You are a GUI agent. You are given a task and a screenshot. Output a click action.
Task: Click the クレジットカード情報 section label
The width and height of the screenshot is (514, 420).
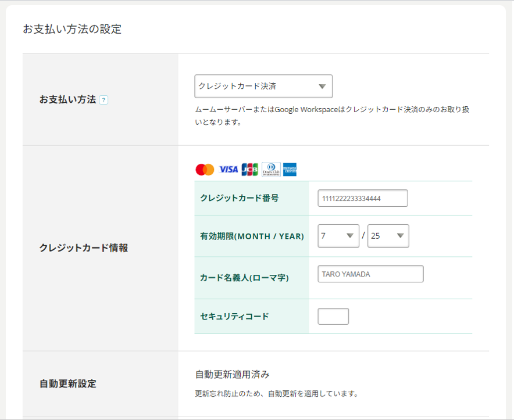(x=84, y=248)
